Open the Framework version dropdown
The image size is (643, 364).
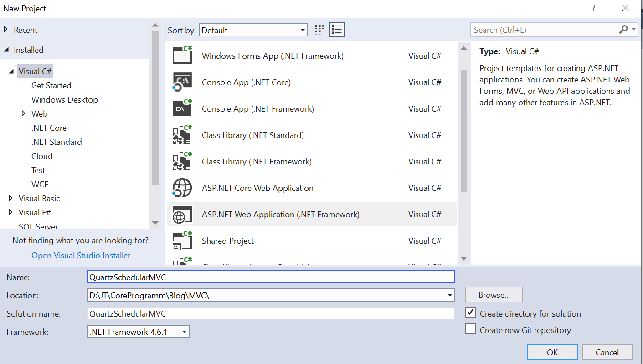coord(184,332)
